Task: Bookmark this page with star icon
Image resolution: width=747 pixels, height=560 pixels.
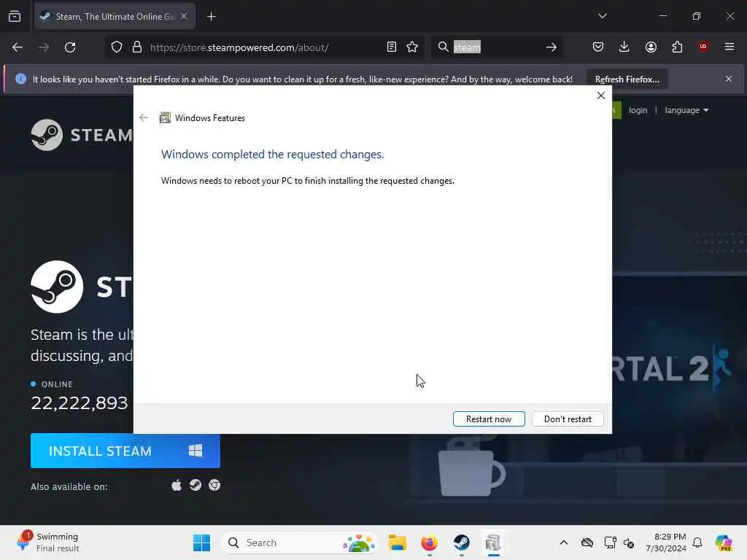Action: pyautogui.click(x=412, y=47)
